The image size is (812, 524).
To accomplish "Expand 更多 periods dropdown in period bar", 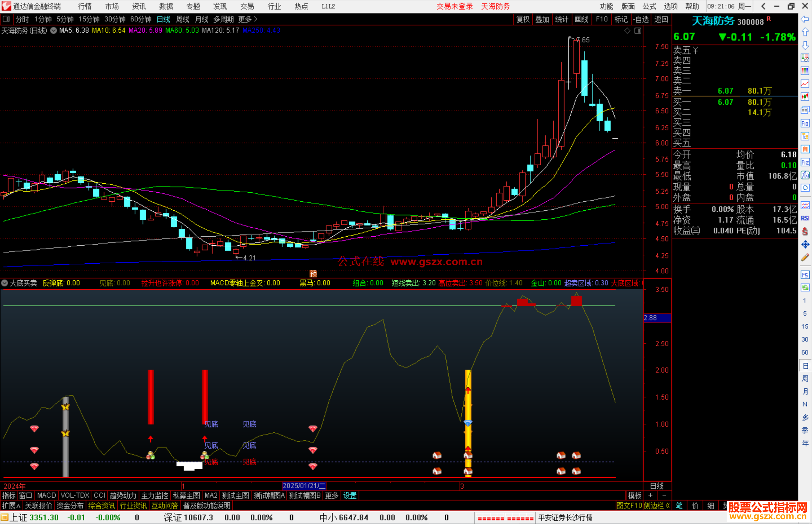I will click(x=248, y=19).
